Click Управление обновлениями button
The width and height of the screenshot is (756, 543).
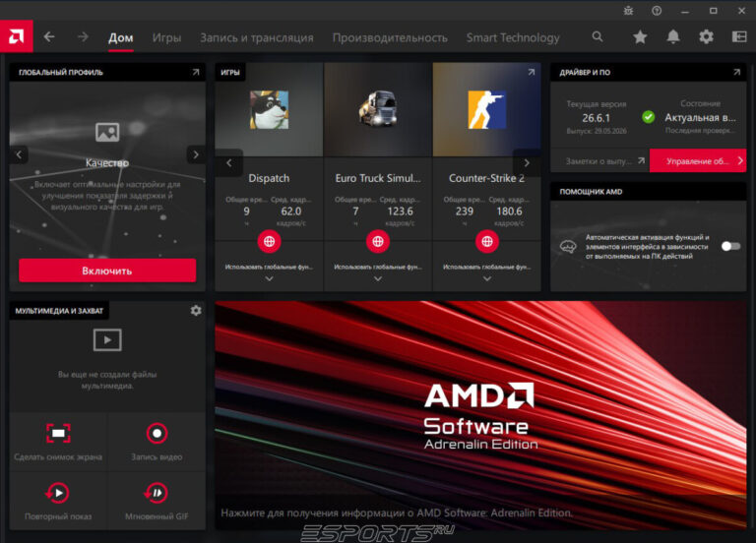[x=698, y=161]
